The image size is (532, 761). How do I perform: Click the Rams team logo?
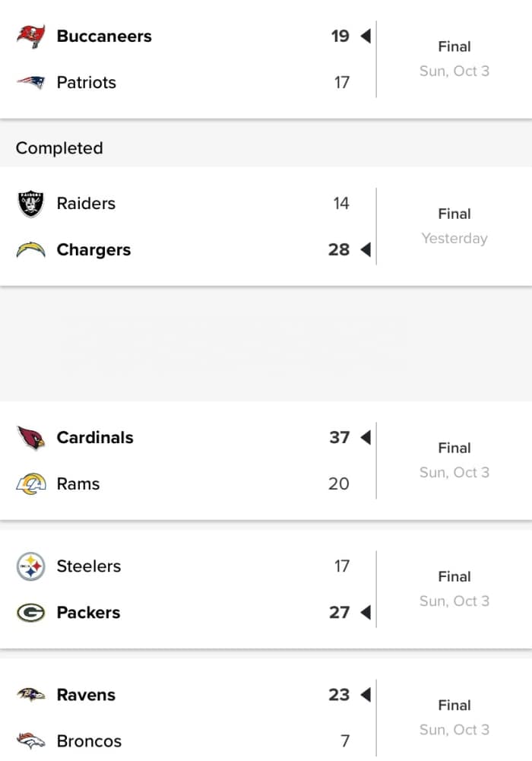tap(32, 484)
